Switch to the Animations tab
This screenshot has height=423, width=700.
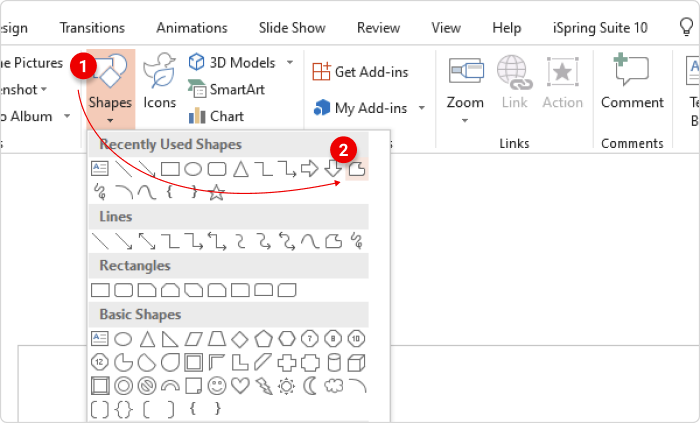pos(192,28)
